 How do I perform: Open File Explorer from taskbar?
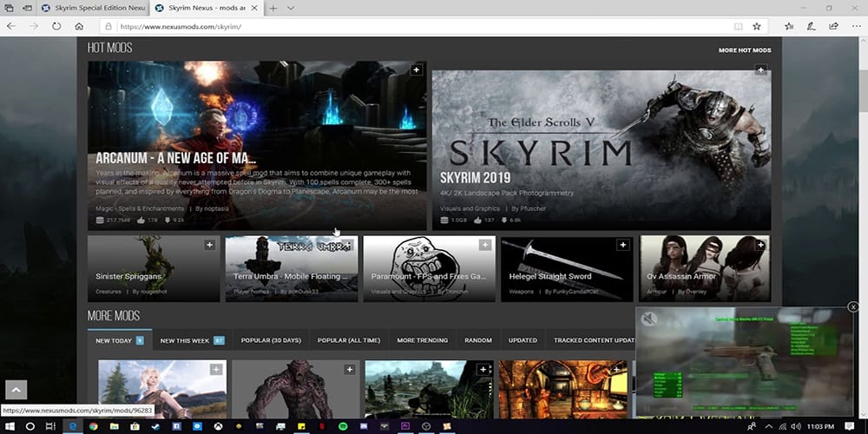coord(114,426)
